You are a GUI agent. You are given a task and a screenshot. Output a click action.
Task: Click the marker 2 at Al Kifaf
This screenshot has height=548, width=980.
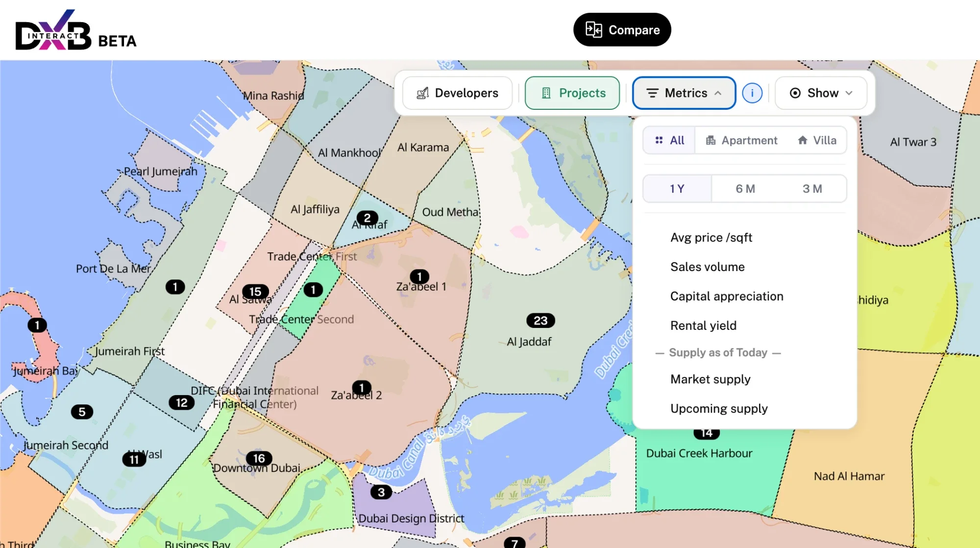[x=367, y=218]
